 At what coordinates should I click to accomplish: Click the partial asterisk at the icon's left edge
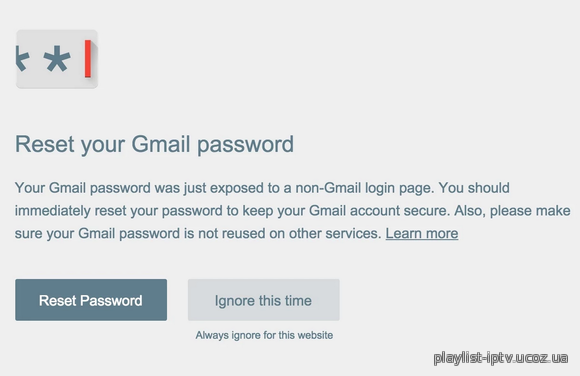[22, 58]
